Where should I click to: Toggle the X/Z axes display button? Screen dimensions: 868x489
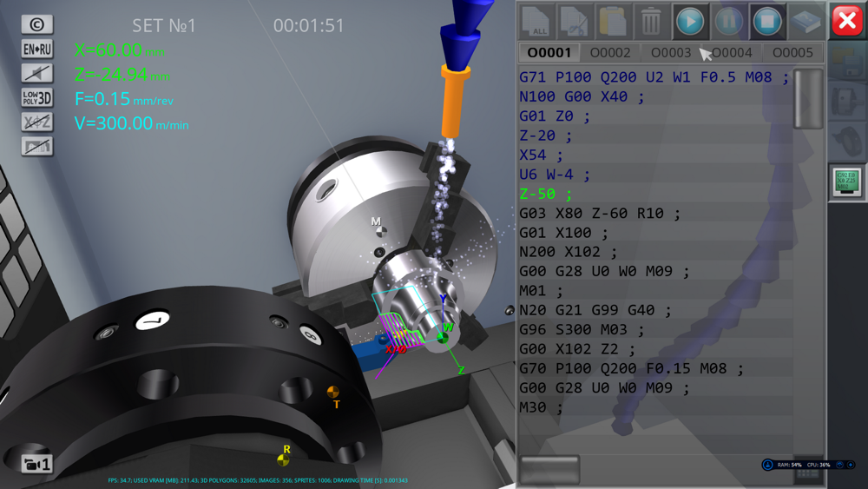[37, 122]
